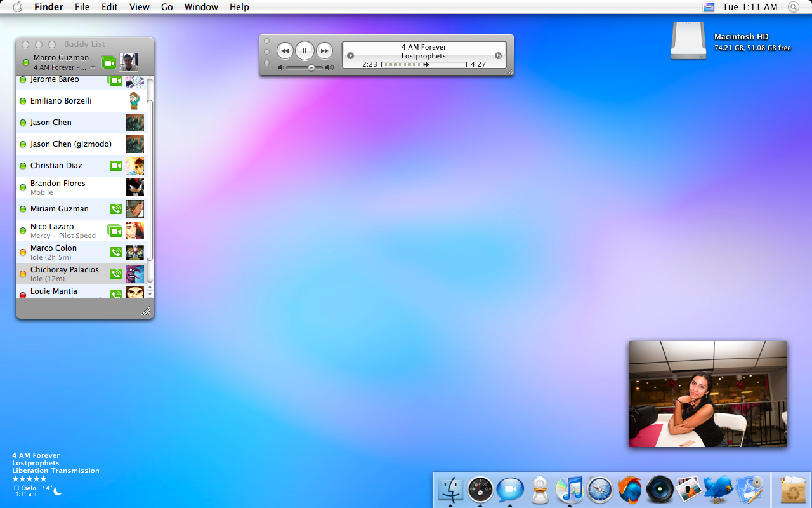Viewport: 812px width, 508px height.
Task: Click the return arrow in iTunes display
Action: pos(498,55)
